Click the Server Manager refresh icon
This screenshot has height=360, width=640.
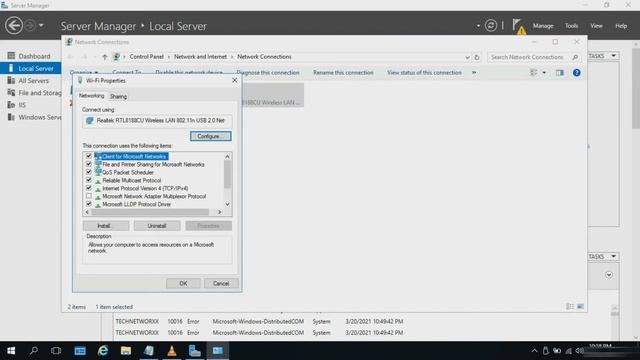491,26
